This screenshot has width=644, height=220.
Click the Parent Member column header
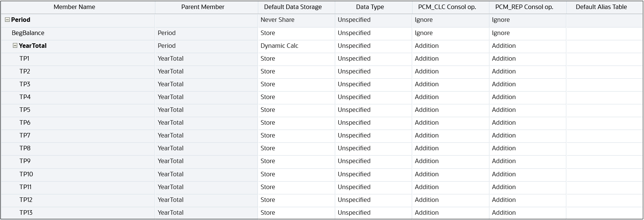[x=202, y=7]
